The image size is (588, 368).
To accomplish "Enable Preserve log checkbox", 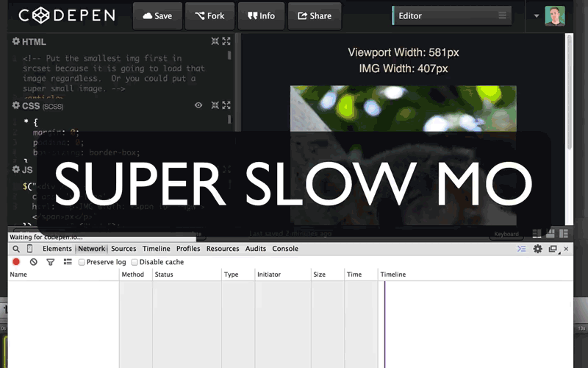I will pos(82,262).
